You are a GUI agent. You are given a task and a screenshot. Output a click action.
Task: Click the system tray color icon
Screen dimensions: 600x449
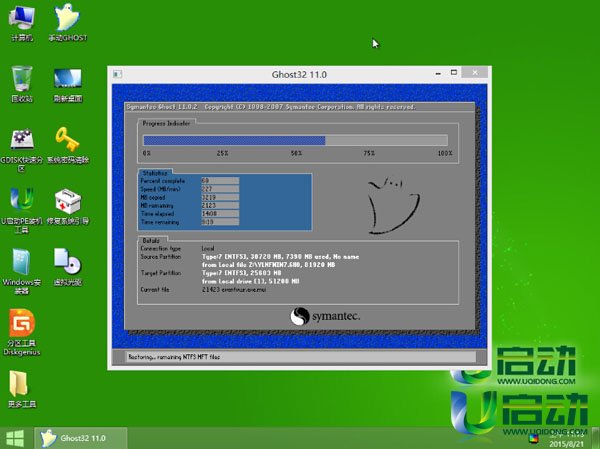pos(533,439)
